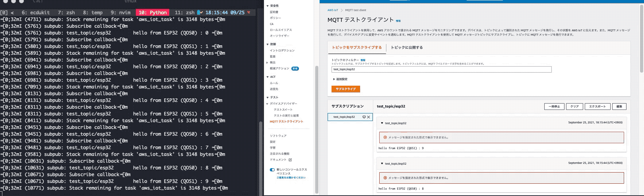Viewport: 644px width, 196px height.
Task: Click the 編集 button
Action: (x=619, y=106)
